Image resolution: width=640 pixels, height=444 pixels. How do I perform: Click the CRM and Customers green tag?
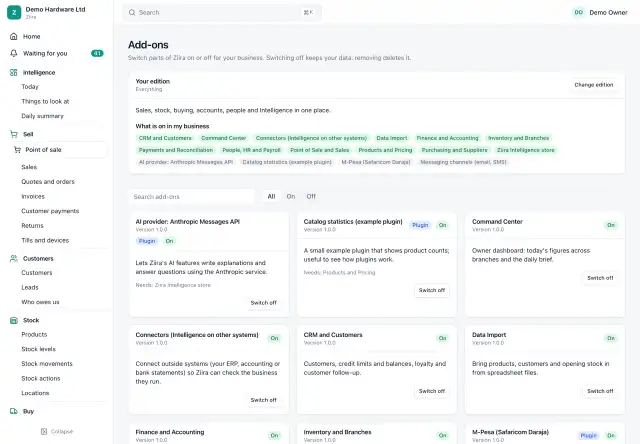(165, 138)
